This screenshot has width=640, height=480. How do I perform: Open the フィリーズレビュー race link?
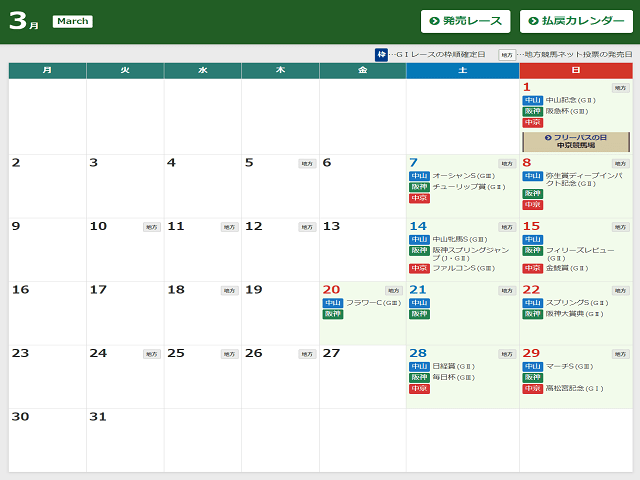coord(580,254)
